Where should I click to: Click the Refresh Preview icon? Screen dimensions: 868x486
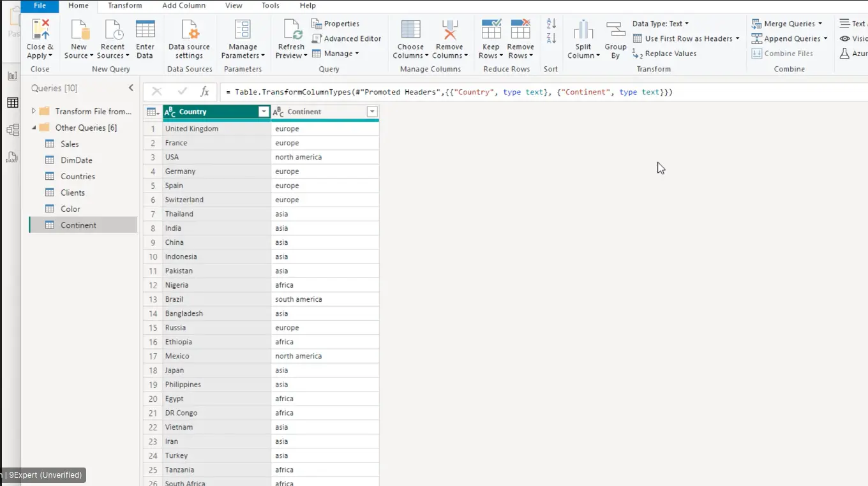pyautogui.click(x=292, y=30)
